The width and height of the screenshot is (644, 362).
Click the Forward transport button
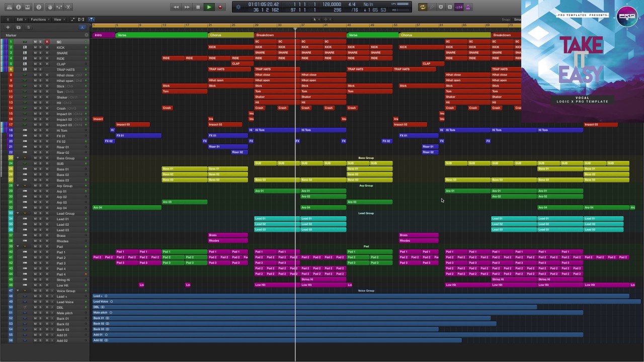pyautogui.click(x=187, y=7)
